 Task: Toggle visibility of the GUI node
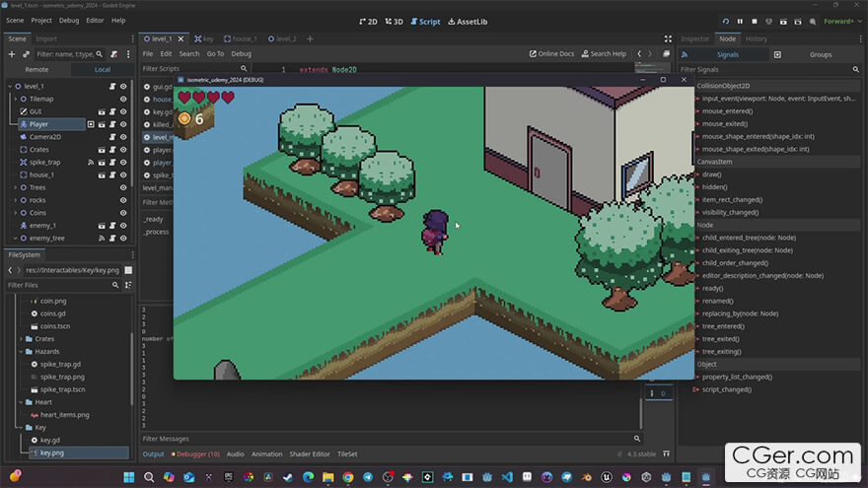[123, 111]
